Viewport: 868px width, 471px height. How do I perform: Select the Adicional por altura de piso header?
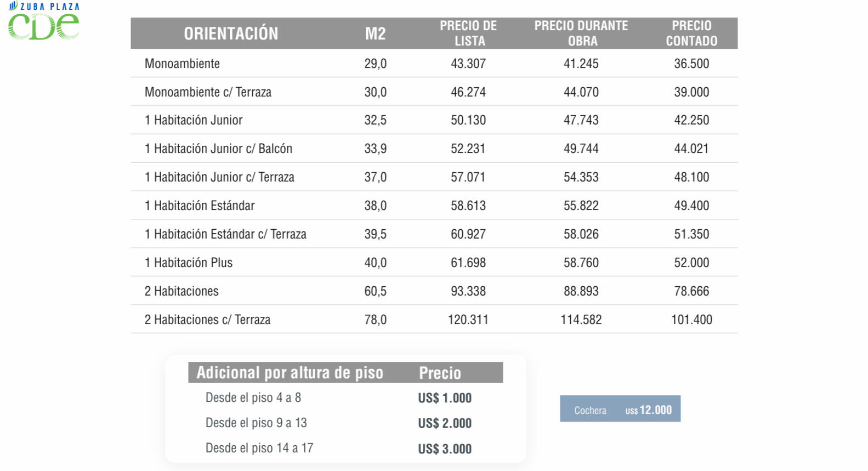(x=290, y=373)
